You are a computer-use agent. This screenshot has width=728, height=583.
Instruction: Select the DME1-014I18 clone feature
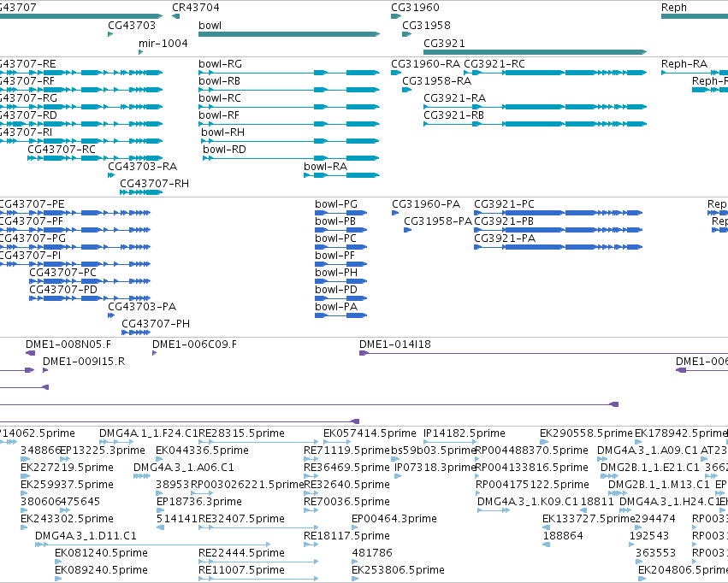click(544, 353)
